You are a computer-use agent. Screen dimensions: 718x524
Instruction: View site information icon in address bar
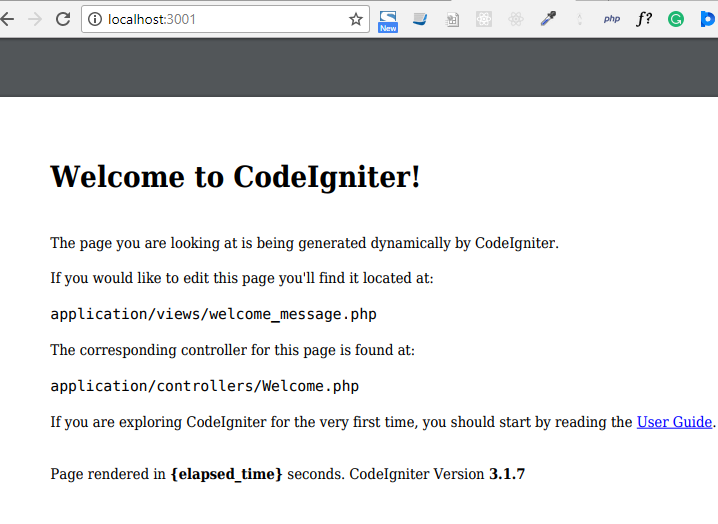pyautogui.click(x=95, y=19)
